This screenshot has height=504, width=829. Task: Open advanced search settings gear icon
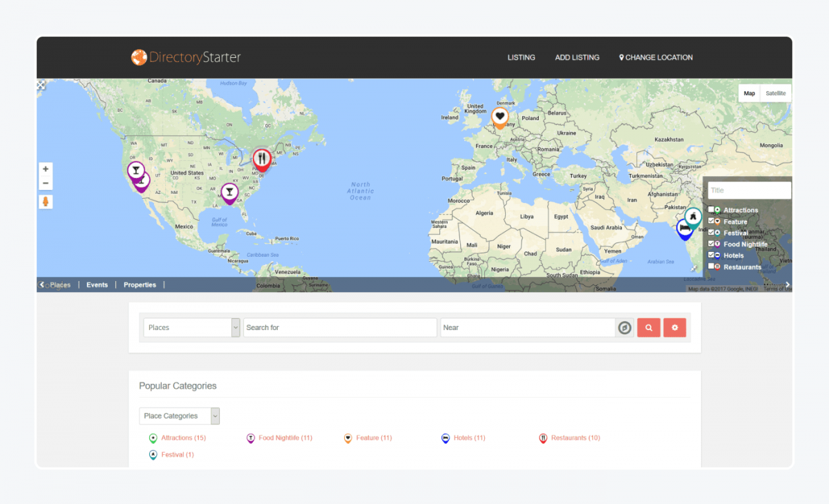coord(674,327)
